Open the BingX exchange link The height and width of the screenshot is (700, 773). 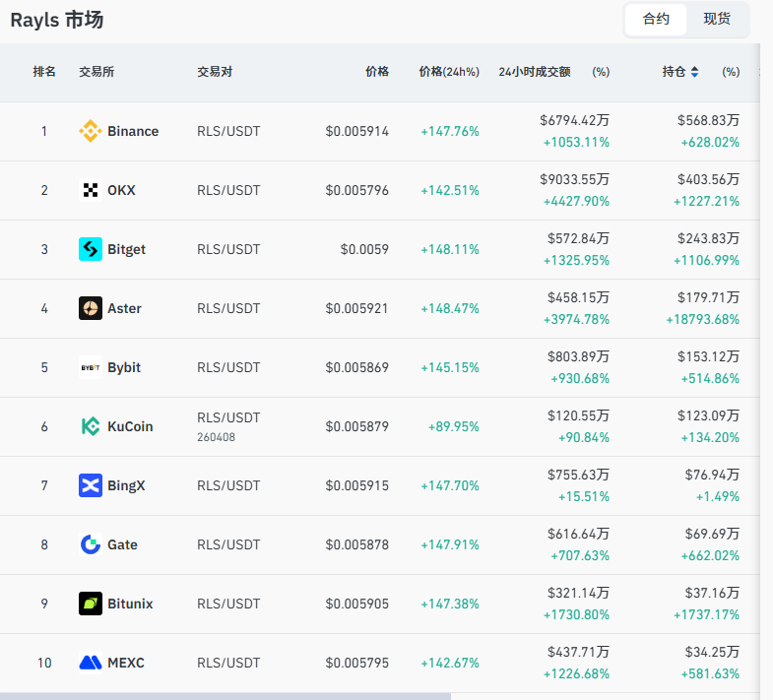coord(126,485)
